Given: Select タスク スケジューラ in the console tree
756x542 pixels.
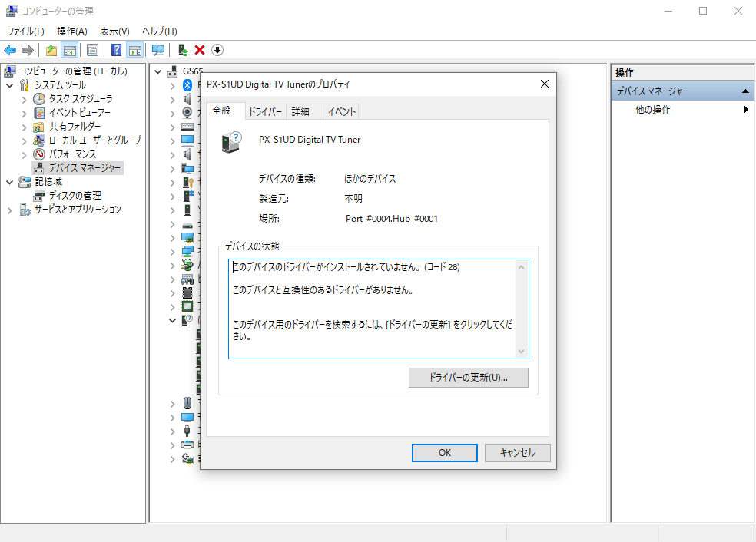Looking at the screenshot, I should (81, 99).
